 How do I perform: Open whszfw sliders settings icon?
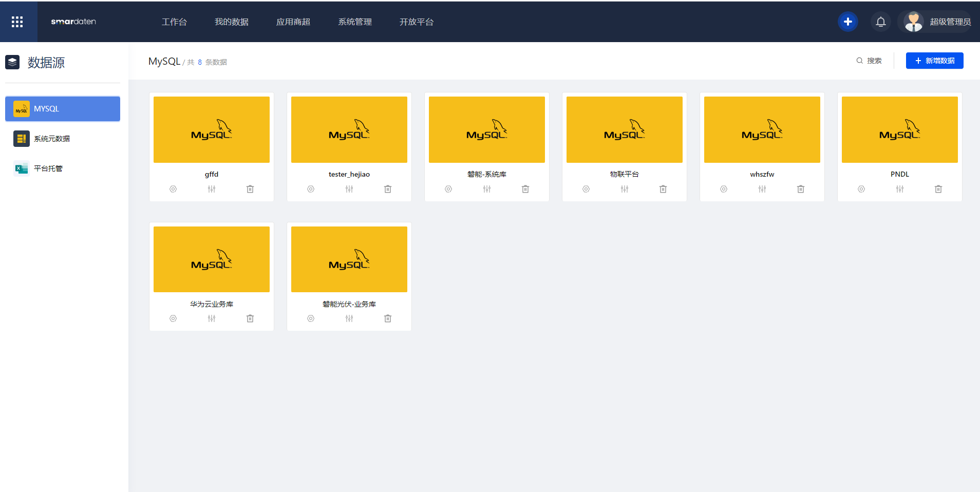click(762, 189)
